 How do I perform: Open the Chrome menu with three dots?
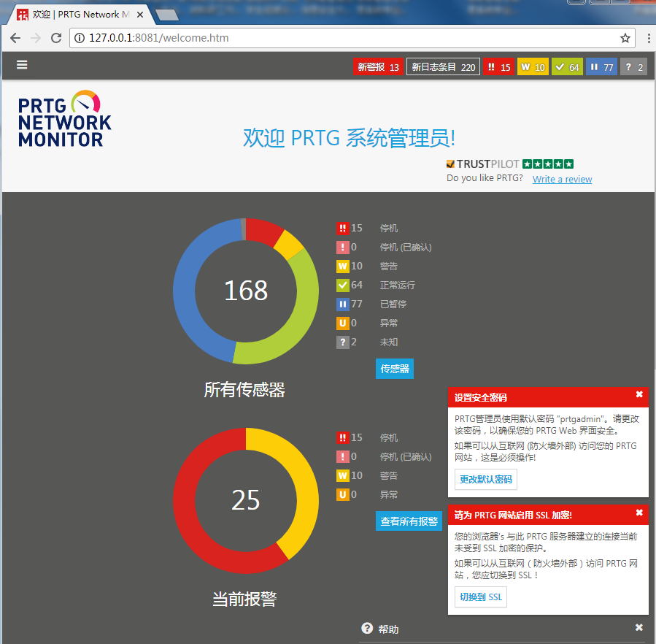[x=649, y=37]
